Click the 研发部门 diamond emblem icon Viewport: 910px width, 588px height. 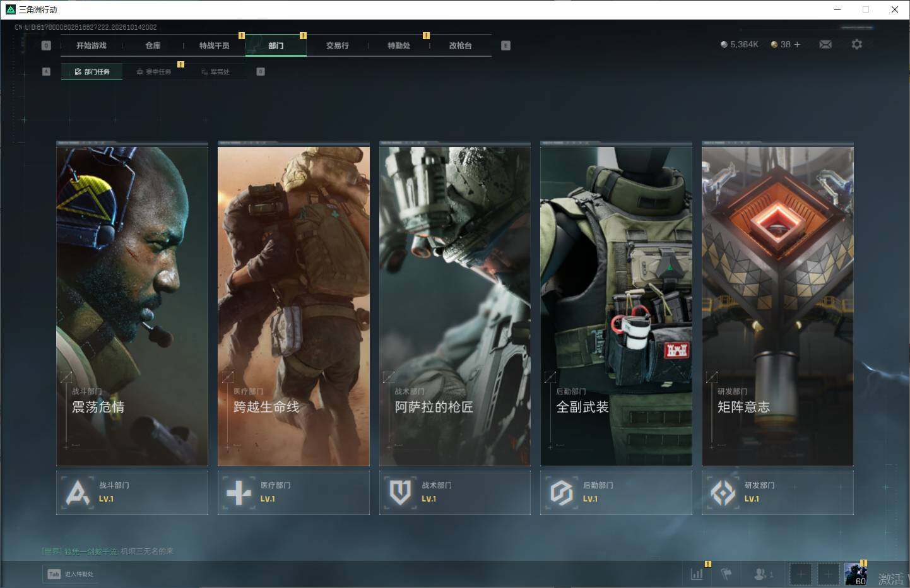(723, 493)
